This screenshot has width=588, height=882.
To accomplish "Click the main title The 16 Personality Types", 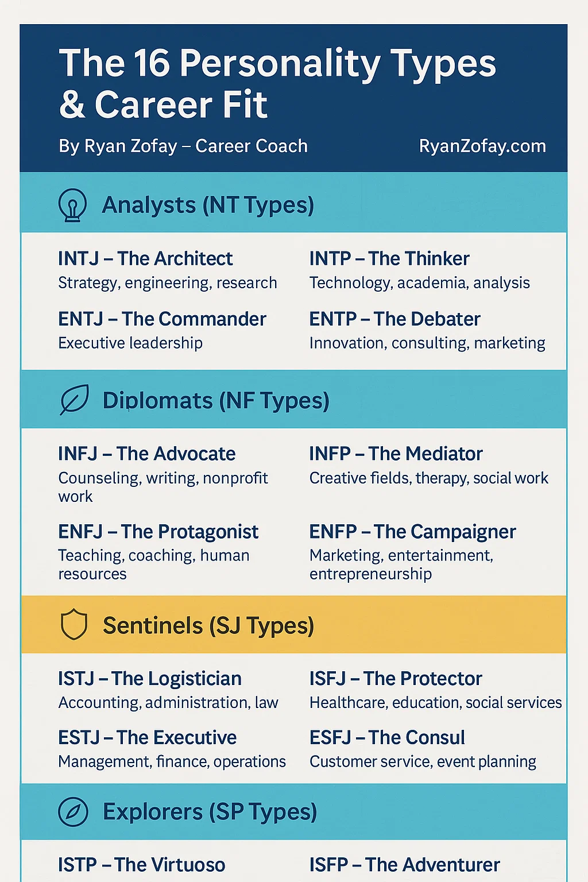I will click(277, 63).
